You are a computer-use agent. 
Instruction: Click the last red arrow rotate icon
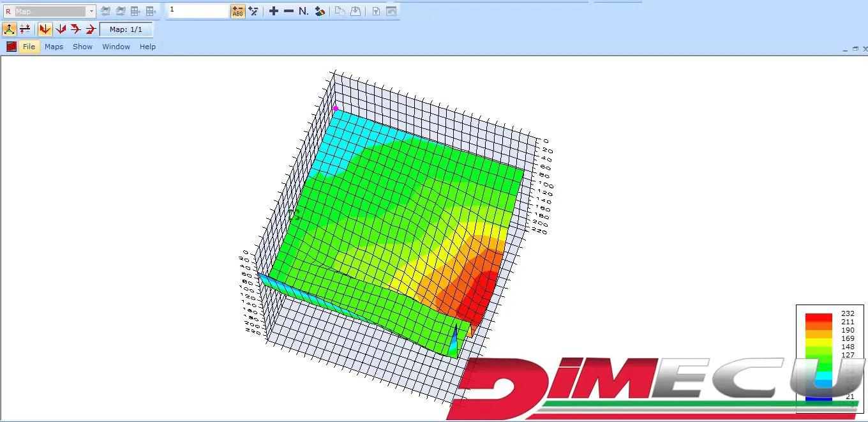(91, 29)
